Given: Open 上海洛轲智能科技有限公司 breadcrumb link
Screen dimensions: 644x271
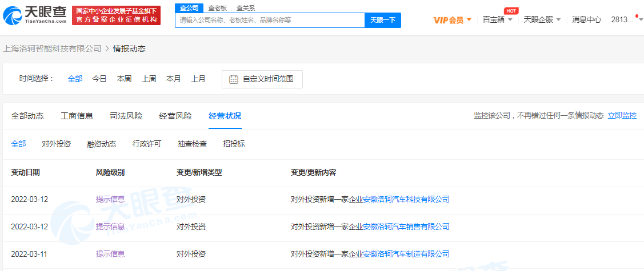Looking at the screenshot, I should 52,49.
